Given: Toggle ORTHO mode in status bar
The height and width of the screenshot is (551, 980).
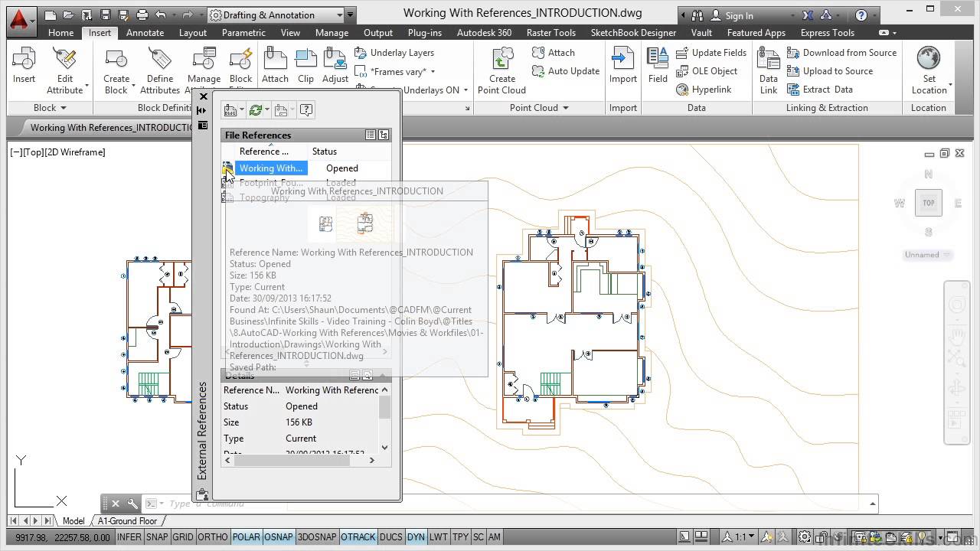Looking at the screenshot, I should (x=213, y=537).
